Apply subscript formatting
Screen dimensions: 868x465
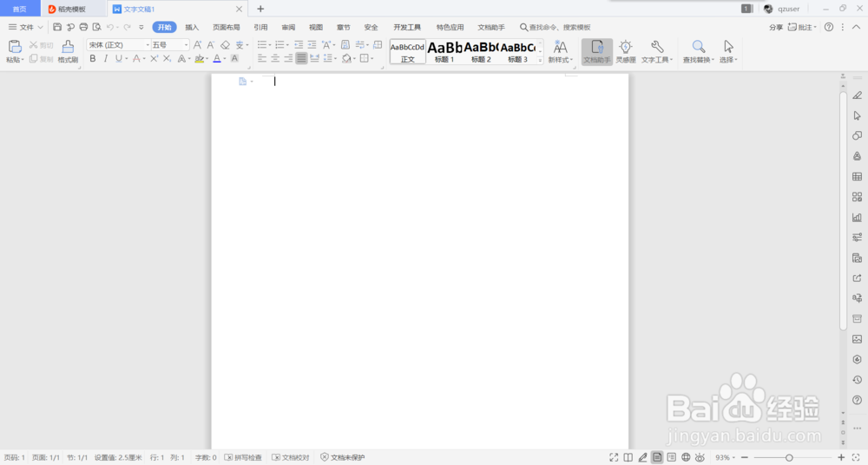(x=168, y=58)
